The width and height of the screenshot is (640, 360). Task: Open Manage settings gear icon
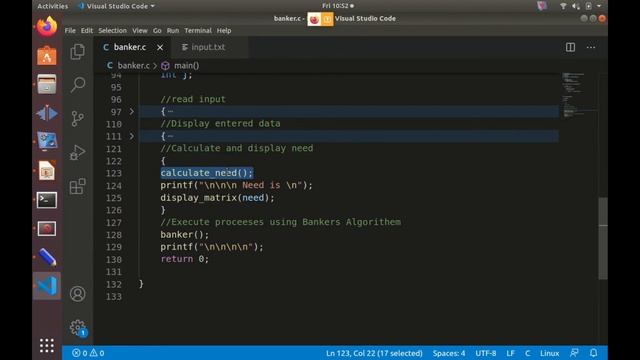click(x=78, y=327)
